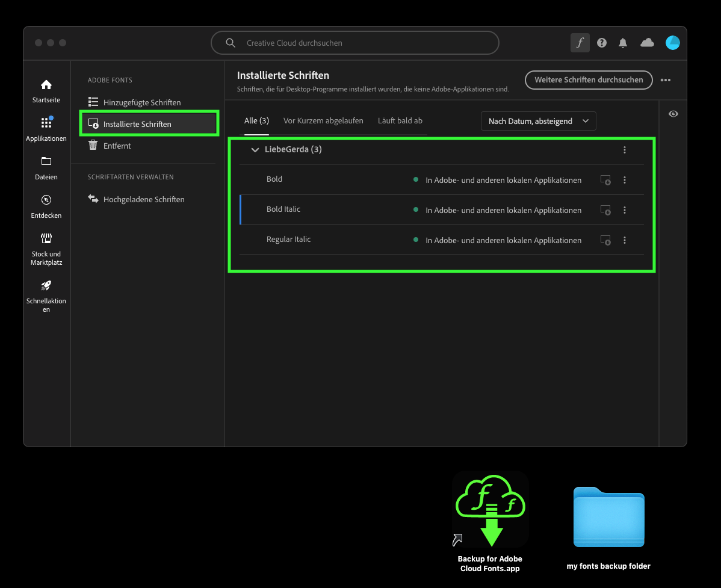
Task: Open the Schnellaktionen rocket icon
Action: click(x=46, y=285)
